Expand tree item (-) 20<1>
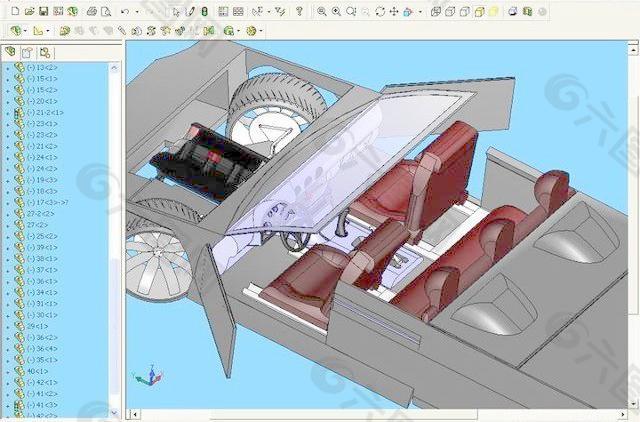 pyautogui.click(x=8, y=102)
